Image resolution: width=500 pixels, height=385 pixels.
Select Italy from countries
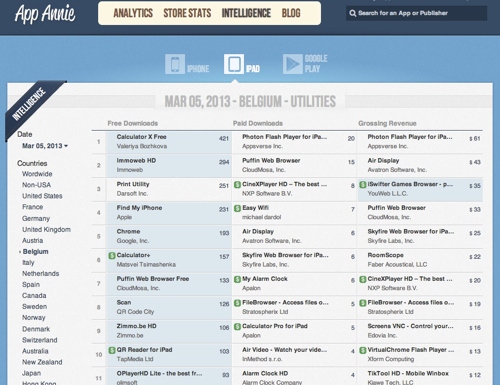28,263
